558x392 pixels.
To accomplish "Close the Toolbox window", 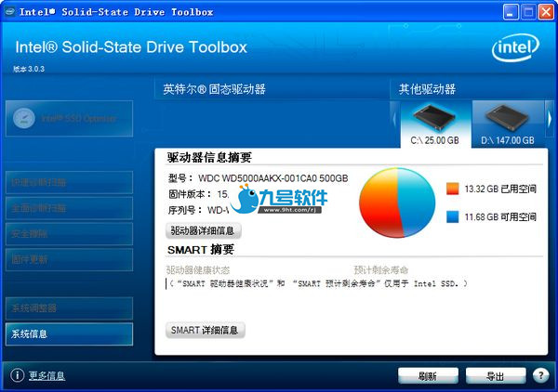I will coord(546,12).
